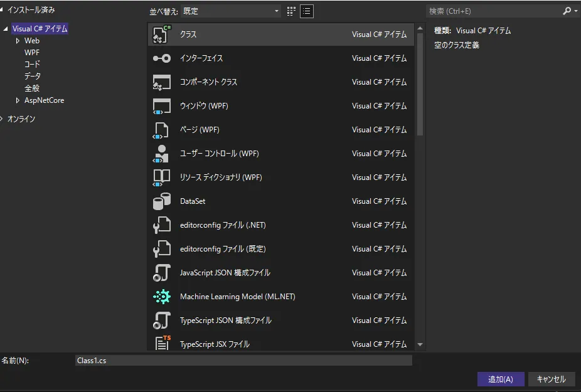Select the Web category label

click(x=32, y=41)
